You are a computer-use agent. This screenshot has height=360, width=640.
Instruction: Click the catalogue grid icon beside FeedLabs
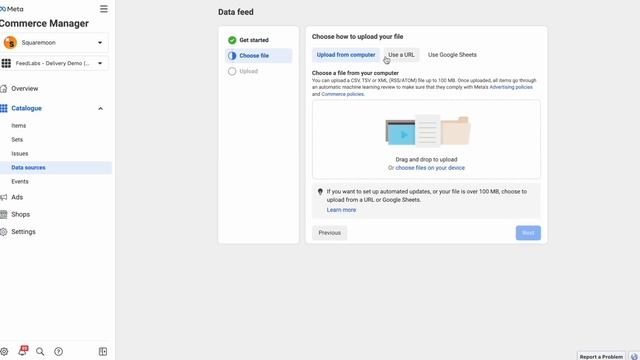click(x=6, y=63)
